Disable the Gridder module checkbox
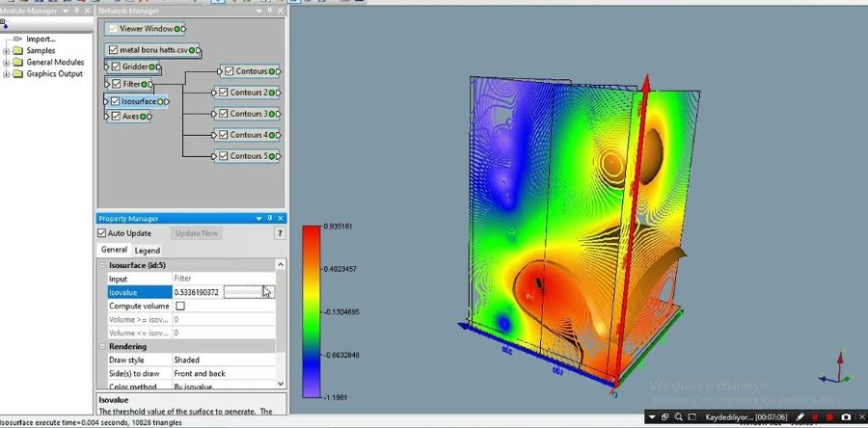 point(116,67)
